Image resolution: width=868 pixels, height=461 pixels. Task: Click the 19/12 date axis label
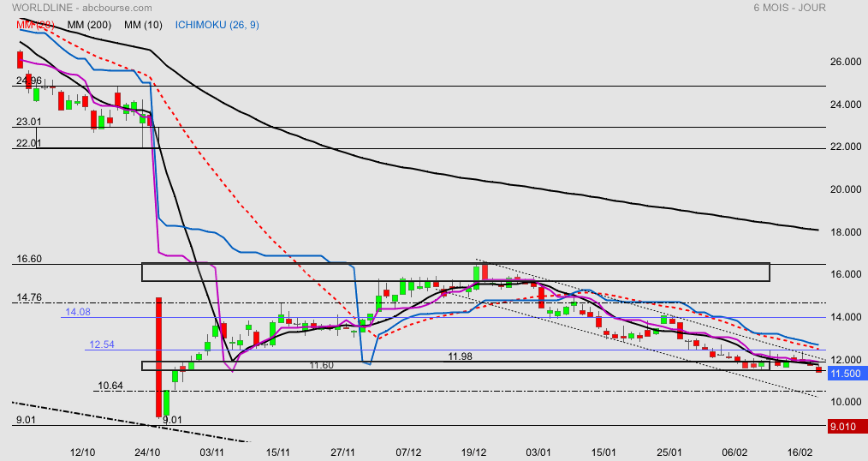point(474,452)
